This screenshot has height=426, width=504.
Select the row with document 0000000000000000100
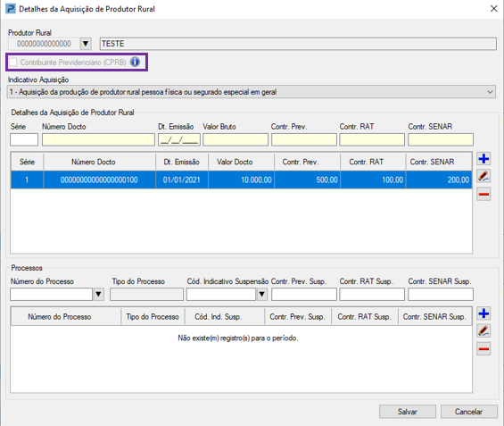coord(242,180)
